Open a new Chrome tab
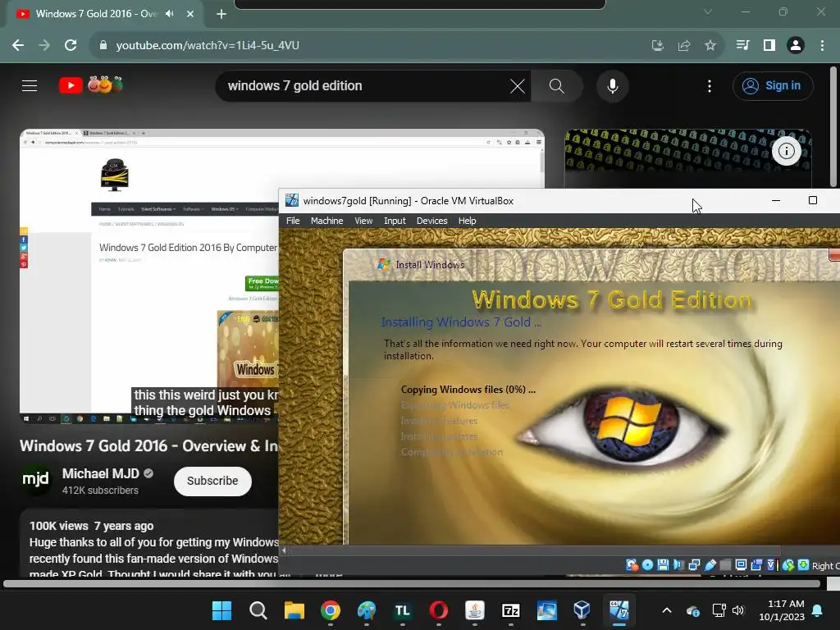Image resolution: width=840 pixels, height=630 pixels. pyautogui.click(x=221, y=14)
